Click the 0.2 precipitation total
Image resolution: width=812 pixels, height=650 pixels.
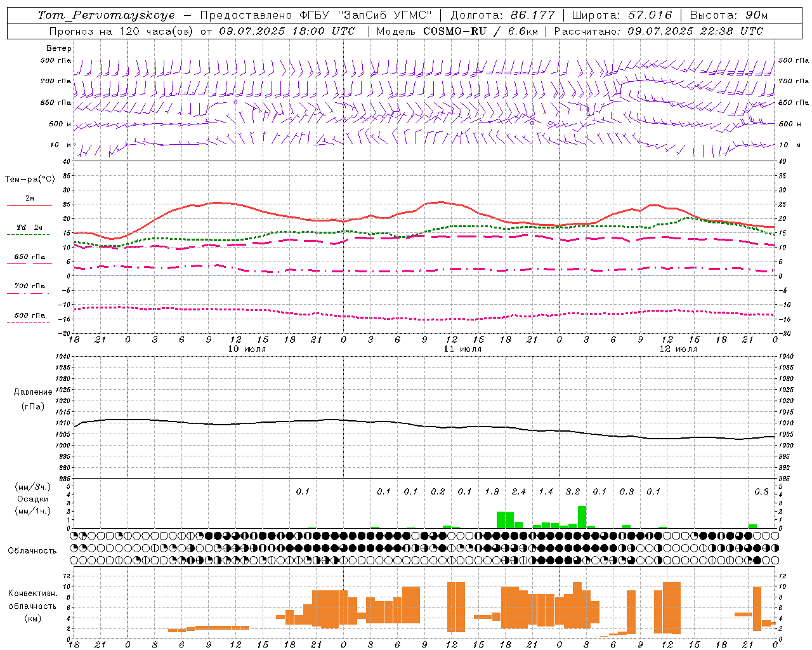(x=438, y=491)
